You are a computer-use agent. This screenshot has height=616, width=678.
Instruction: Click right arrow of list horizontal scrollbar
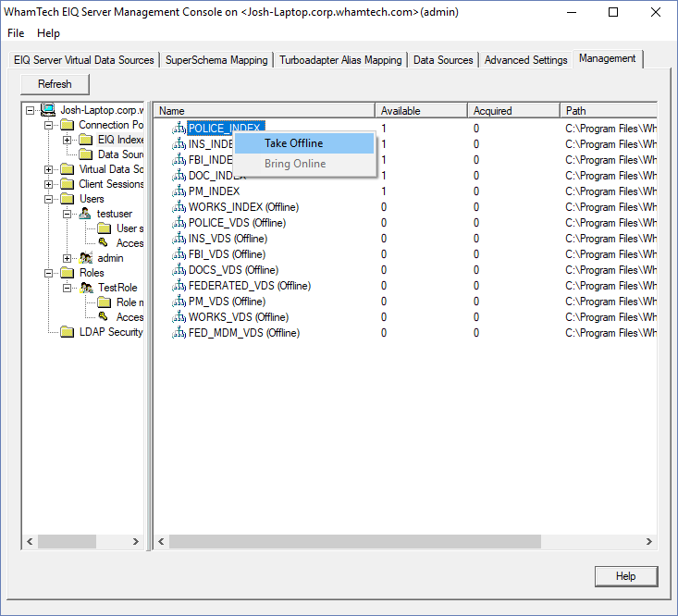click(649, 541)
